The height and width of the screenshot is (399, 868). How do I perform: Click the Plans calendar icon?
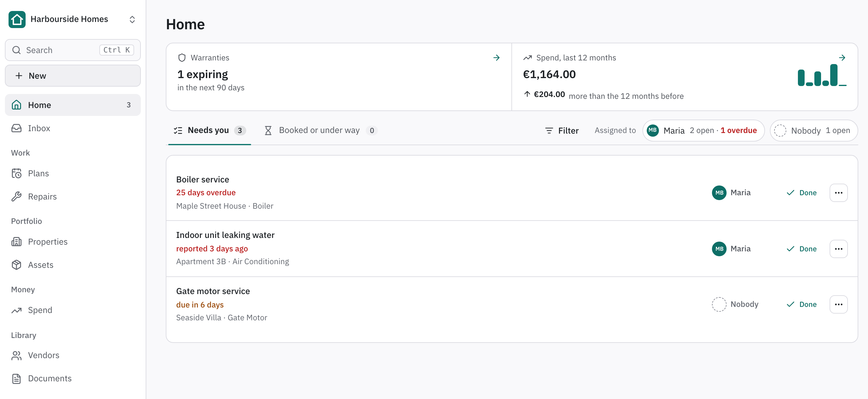click(16, 173)
